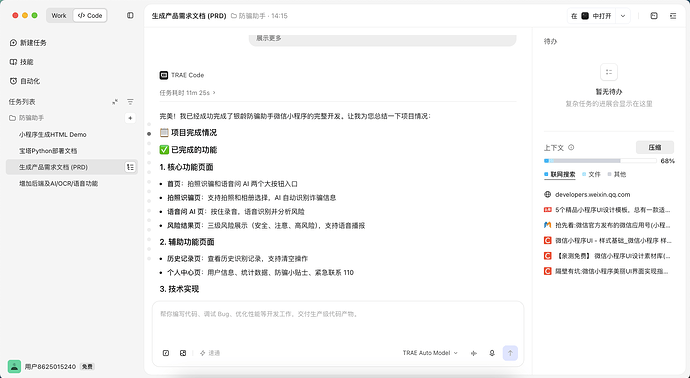
Task: Click the voice waveform icon in input bar
Action: [474, 353]
